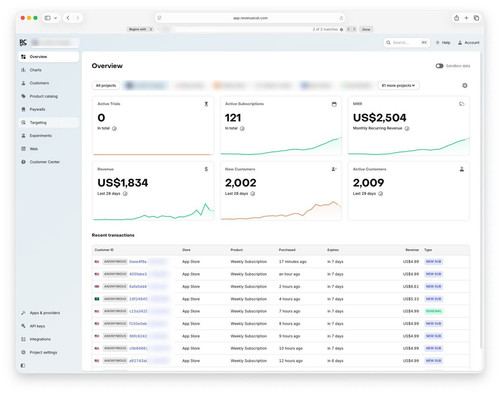Click the Purchased column header

287,250
